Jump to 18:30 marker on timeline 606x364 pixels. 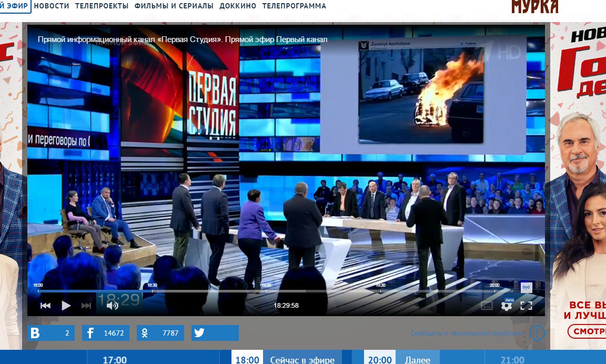click(152, 285)
